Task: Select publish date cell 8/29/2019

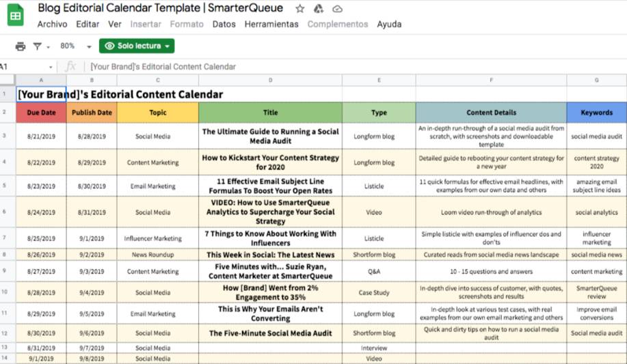Action: (x=92, y=163)
